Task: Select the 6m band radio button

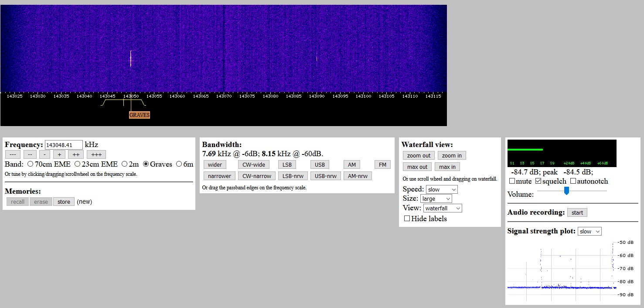Action: pos(179,164)
